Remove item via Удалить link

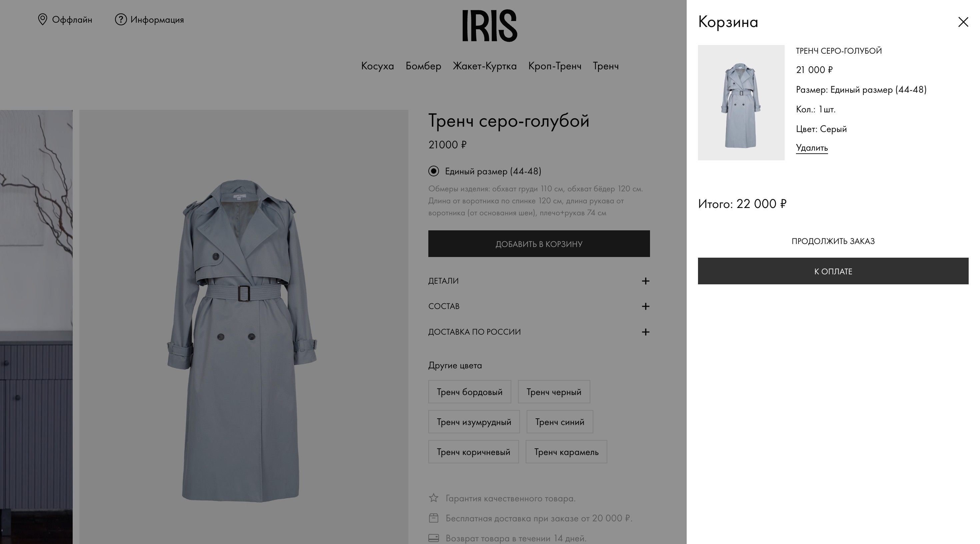click(x=812, y=148)
